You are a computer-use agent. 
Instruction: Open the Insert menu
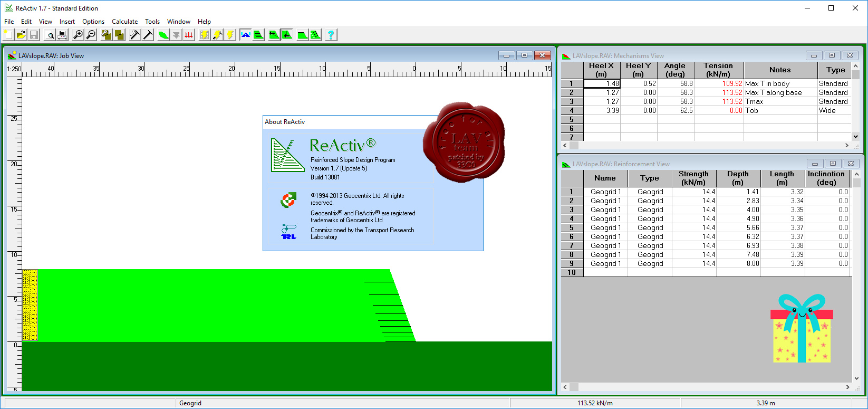[67, 22]
